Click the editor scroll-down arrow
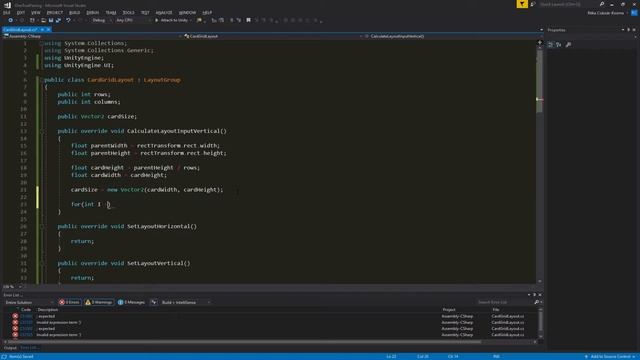 [x=540, y=281]
